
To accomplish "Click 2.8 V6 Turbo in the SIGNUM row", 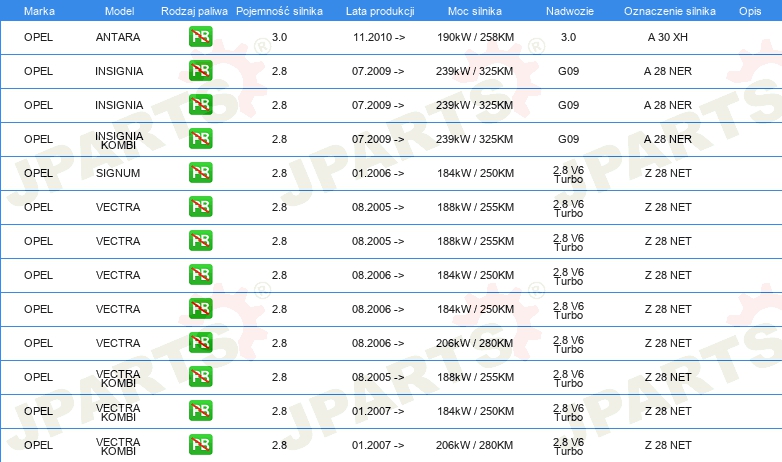I will [569, 175].
